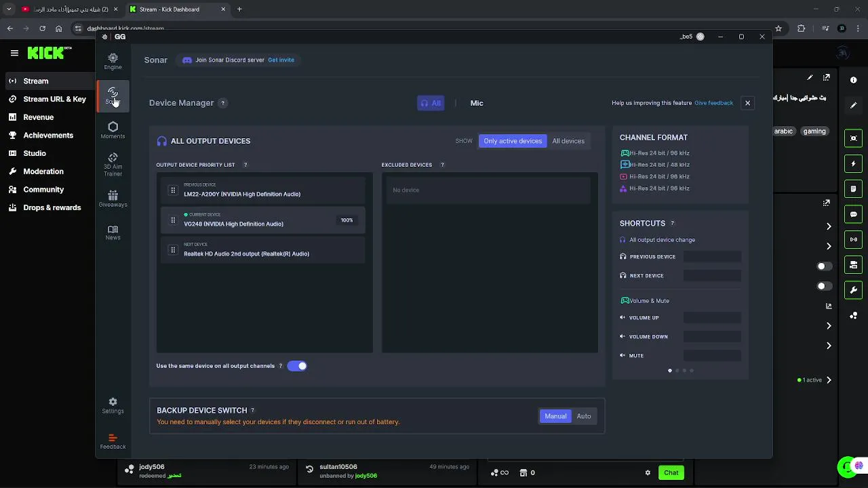Click the lightning bolt icon in Kick right toolbar
The height and width of the screenshot is (488, 868).
coord(853,163)
